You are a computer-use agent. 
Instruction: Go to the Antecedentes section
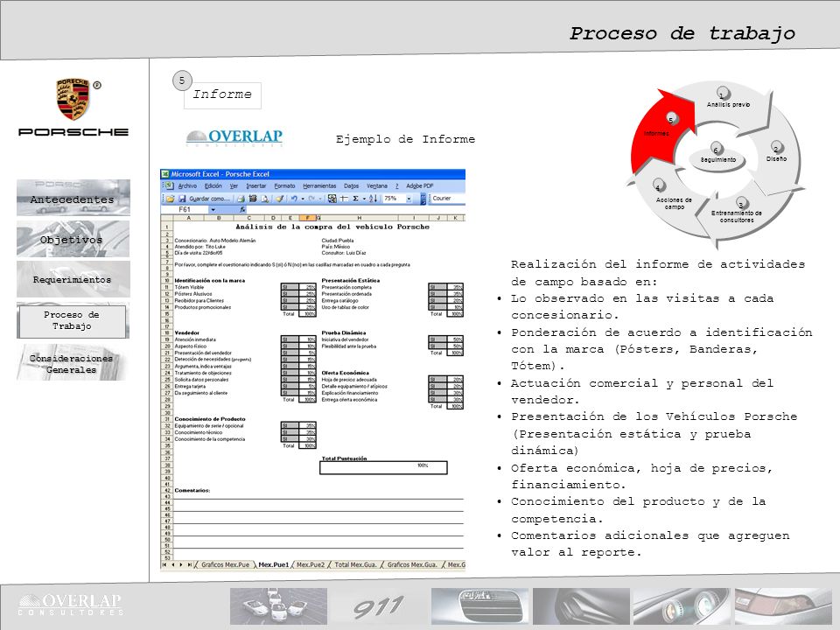(x=73, y=198)
